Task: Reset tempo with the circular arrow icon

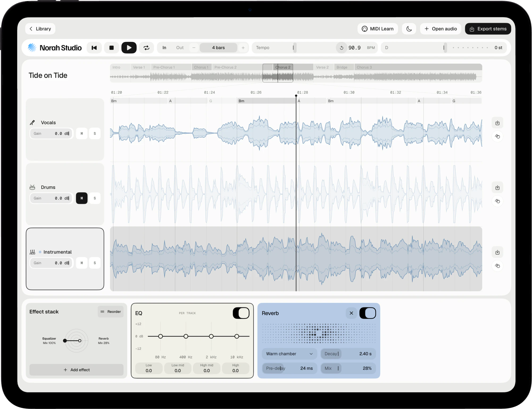Action: (342, 48)
